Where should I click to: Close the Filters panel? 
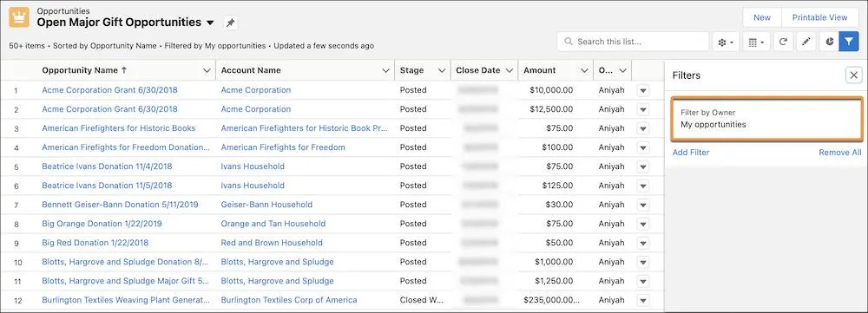tap(853, 75)
